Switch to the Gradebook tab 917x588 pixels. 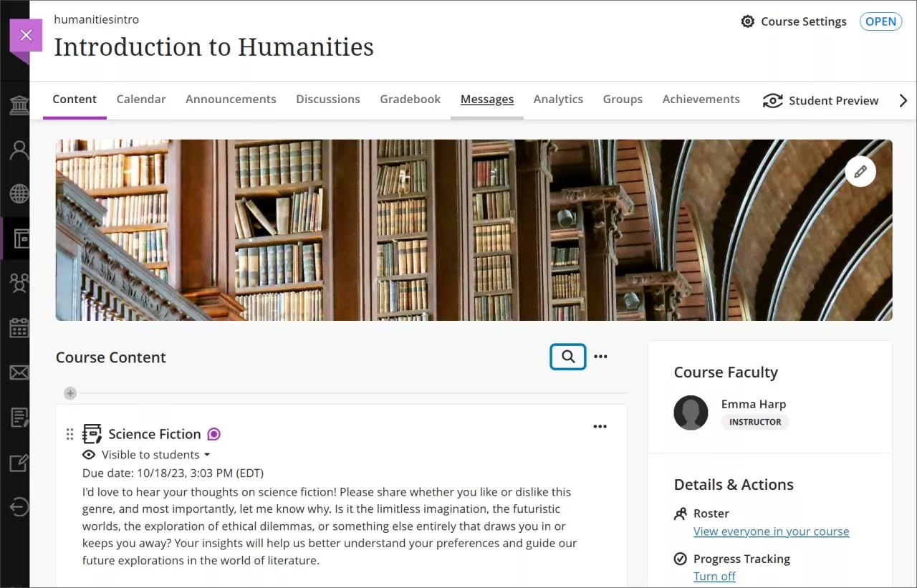(410, 99)
